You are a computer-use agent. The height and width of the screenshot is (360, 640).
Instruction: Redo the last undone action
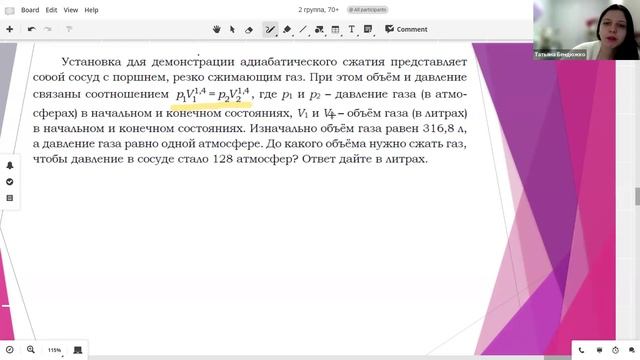point(48,29)
